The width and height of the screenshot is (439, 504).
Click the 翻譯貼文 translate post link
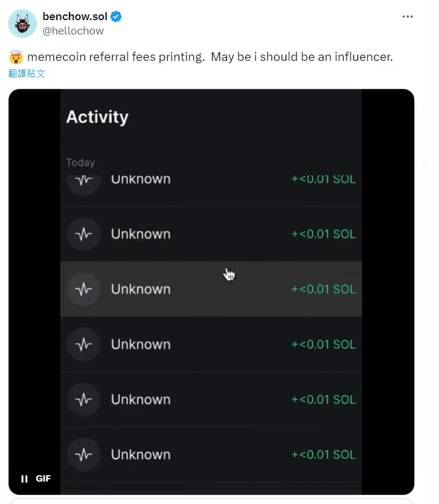point(27,73)
